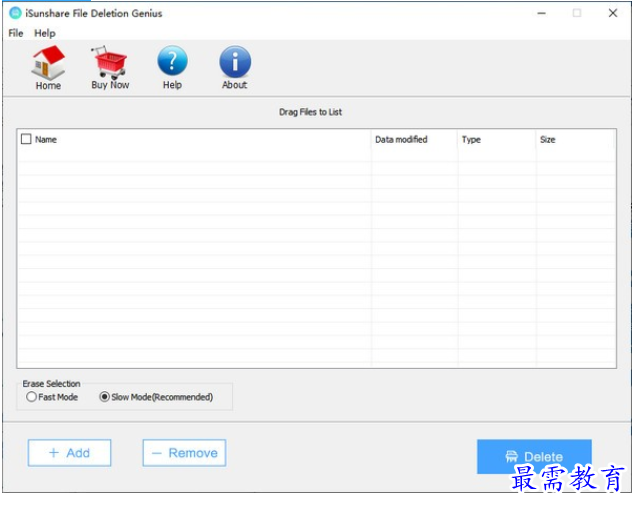Click the iSunshare app logo in title bar
The height and width of the screenshot is (510, 633).
click(15, 13)
